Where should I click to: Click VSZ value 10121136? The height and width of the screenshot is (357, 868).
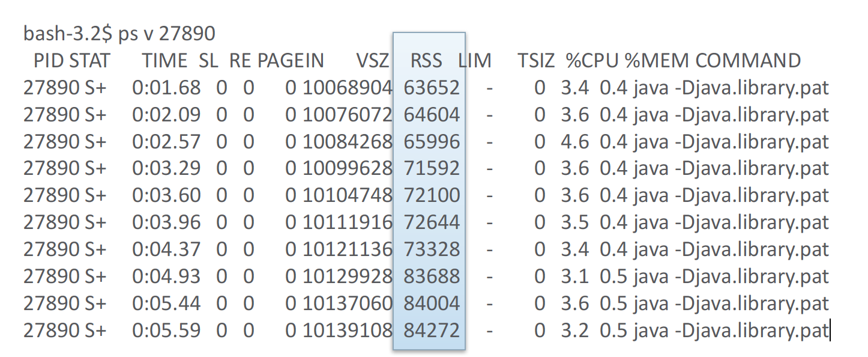pos(348,249)
